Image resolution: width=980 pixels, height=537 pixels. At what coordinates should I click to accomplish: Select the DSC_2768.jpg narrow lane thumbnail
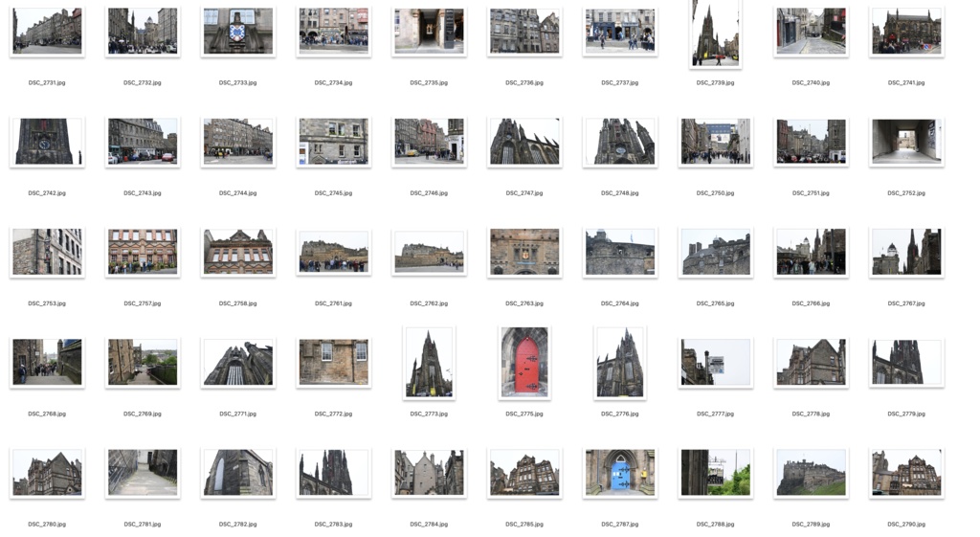click(x=47, y=362)
